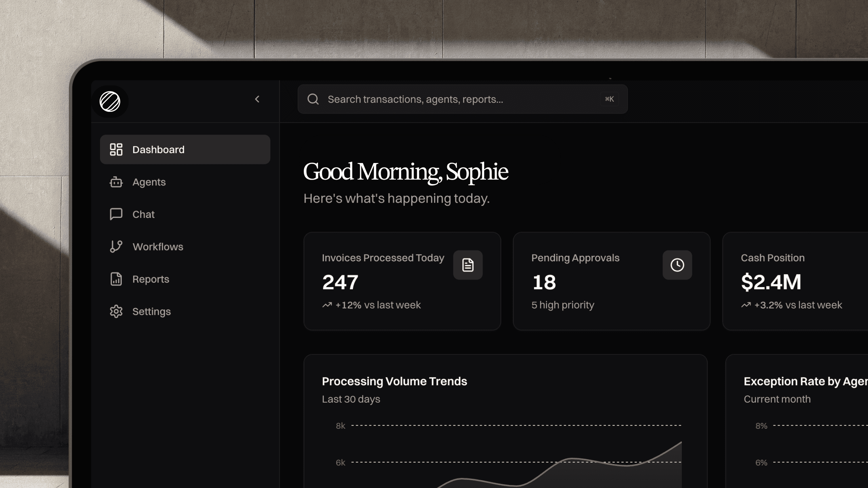This screenshot has height=488, width=868.
Task: Open the Chat section
Action: pos(185,214)
